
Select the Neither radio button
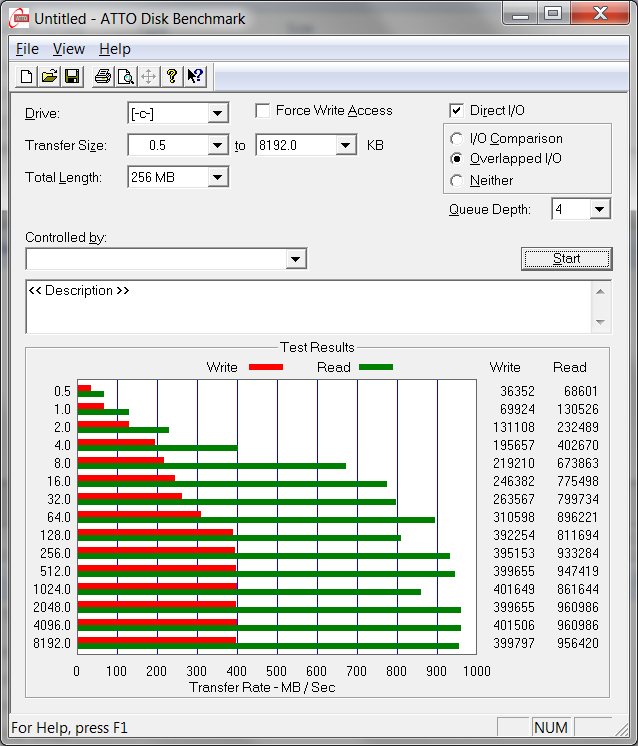tap(456, 181)
